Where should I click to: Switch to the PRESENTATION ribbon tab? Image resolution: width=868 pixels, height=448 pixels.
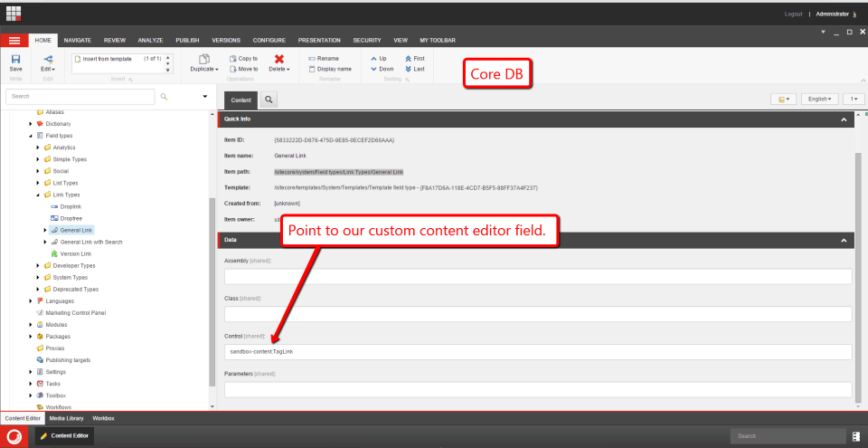pyautogui.click(x=319, y=41)
